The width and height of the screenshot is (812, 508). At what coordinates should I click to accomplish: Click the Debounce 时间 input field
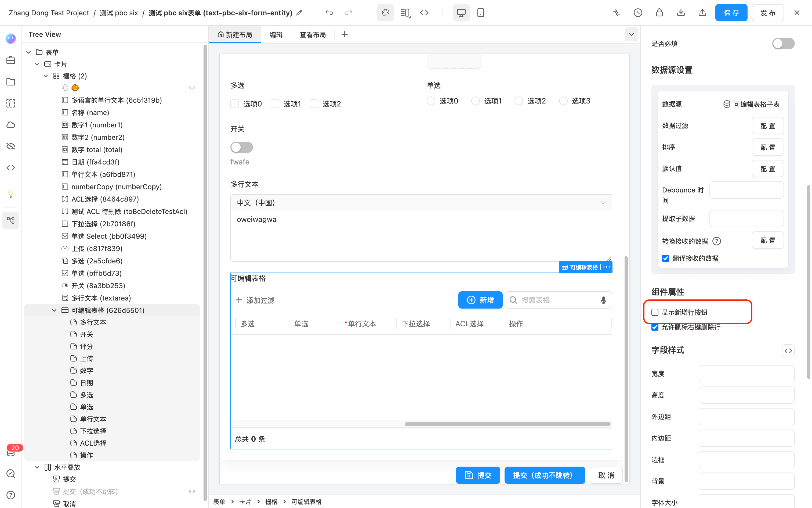pyautogui.click(x=746, y=190)
